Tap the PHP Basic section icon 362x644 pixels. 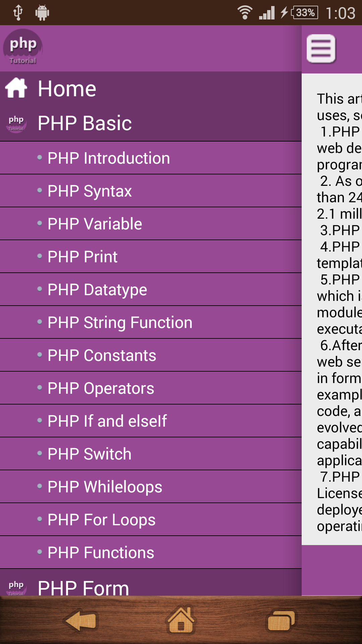click(x=16, y=123)
